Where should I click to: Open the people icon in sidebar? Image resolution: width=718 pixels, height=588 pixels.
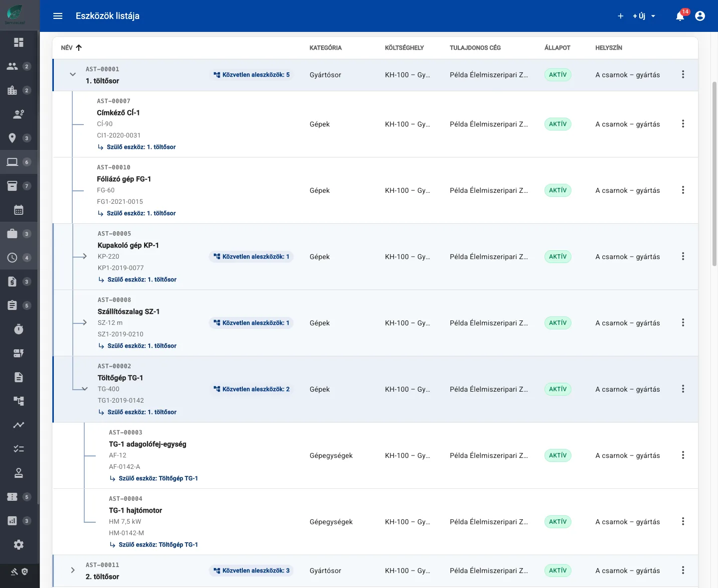point(12,66)
